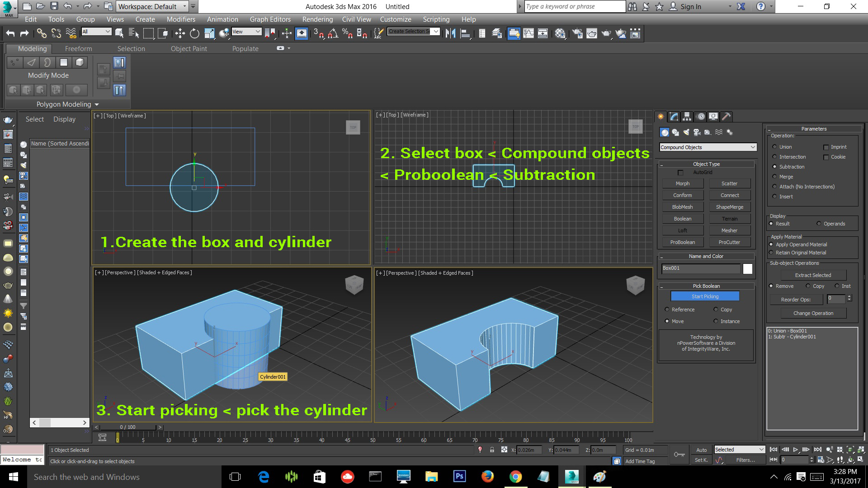Enable the AutoGrid checkbox
This screenshot has width=868, height=488.
[x=680, y=172]
